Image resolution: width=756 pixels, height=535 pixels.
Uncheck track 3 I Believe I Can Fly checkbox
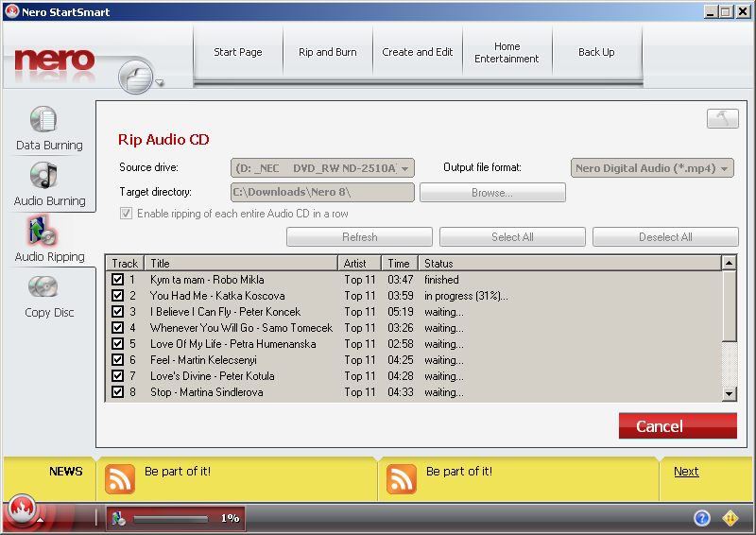coord(117,312)
